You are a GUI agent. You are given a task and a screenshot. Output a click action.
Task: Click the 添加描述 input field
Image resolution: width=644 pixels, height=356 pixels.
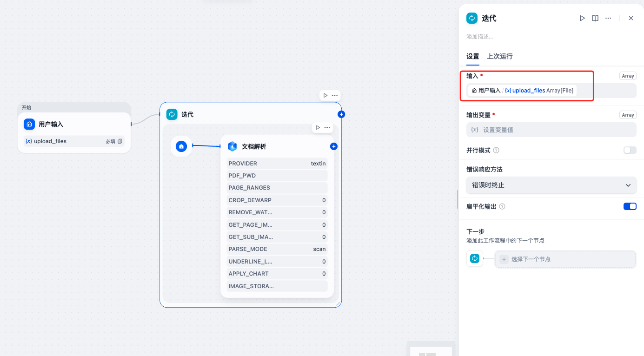click(511, 36)
